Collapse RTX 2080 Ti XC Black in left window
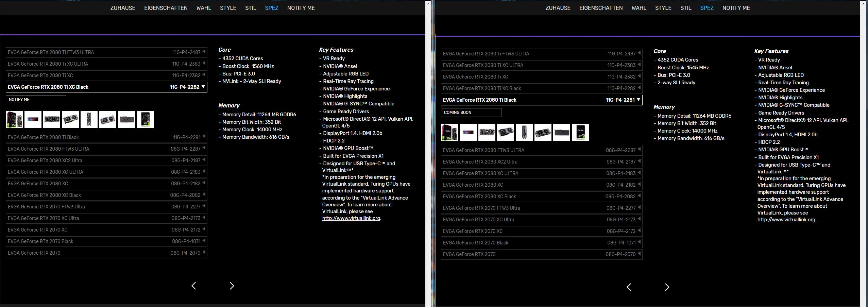Image resolution: width=868 pixels, height=307 pixels. click(106, 87)
